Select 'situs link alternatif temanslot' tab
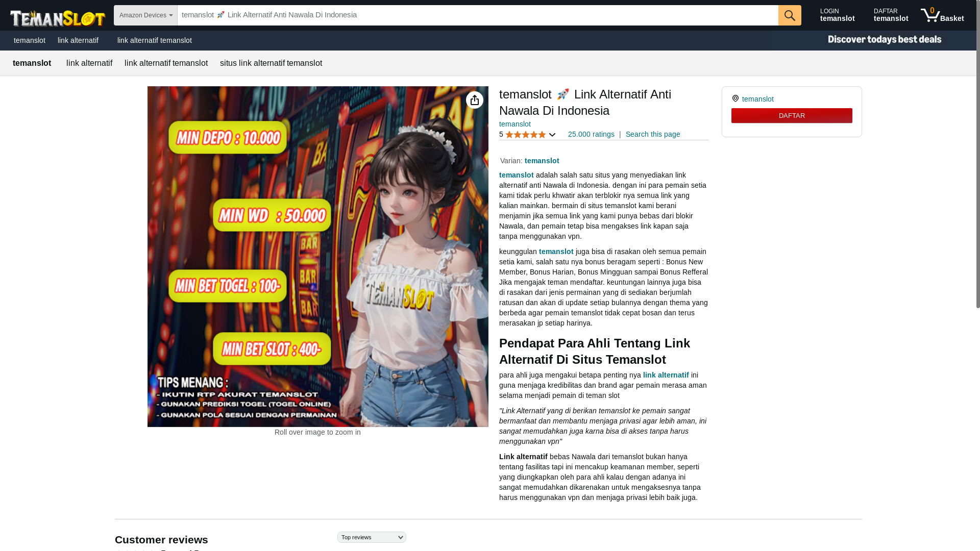 271,63
